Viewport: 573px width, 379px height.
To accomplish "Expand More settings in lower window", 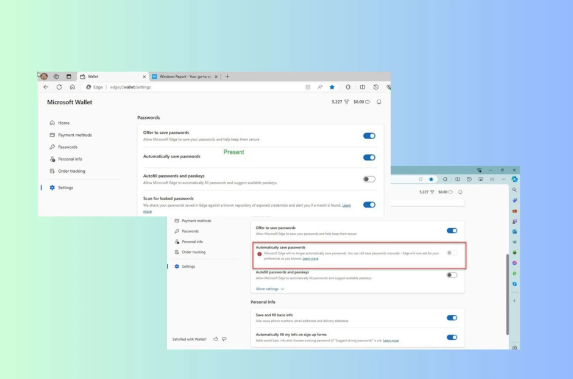I will pos(270,289).
